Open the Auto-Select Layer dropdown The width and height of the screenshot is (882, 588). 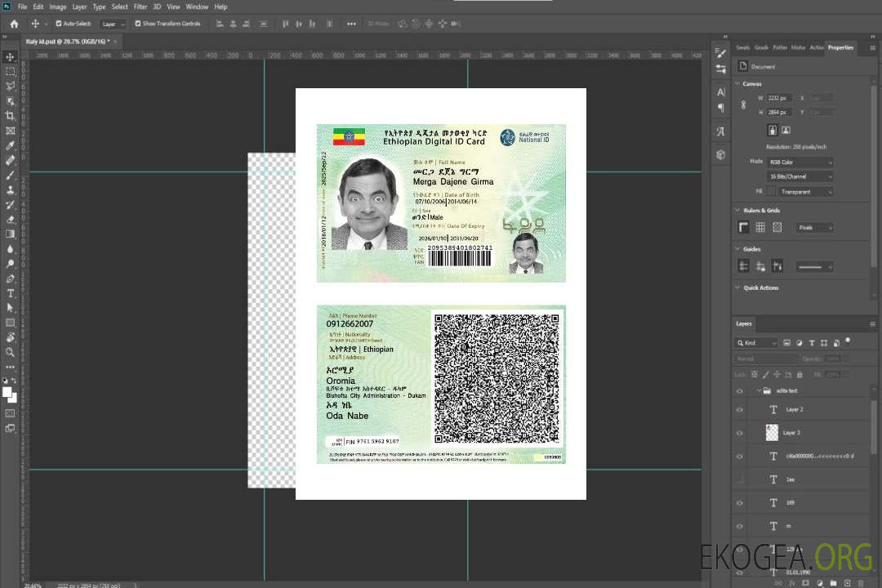113,24
